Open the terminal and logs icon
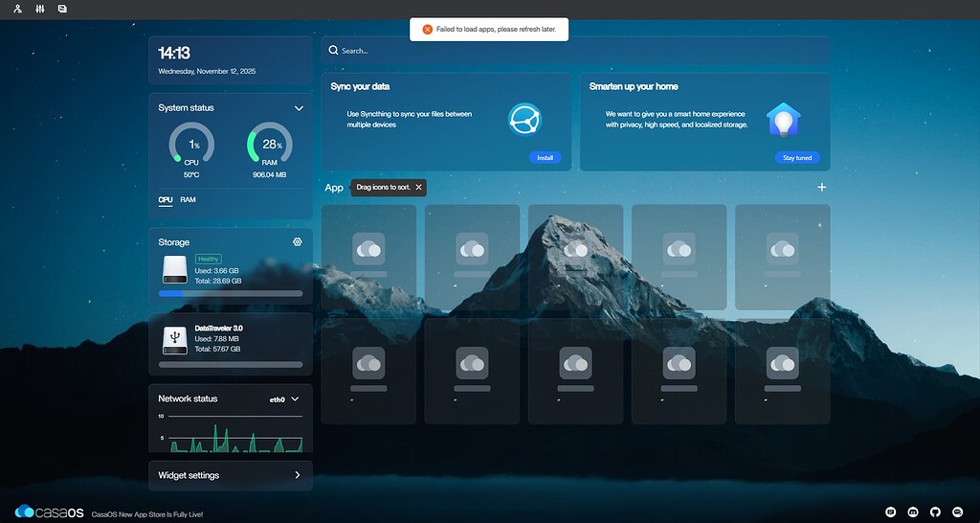Image resolution: width=980 pixels, height=523 pixels. [x=62, y=9]
